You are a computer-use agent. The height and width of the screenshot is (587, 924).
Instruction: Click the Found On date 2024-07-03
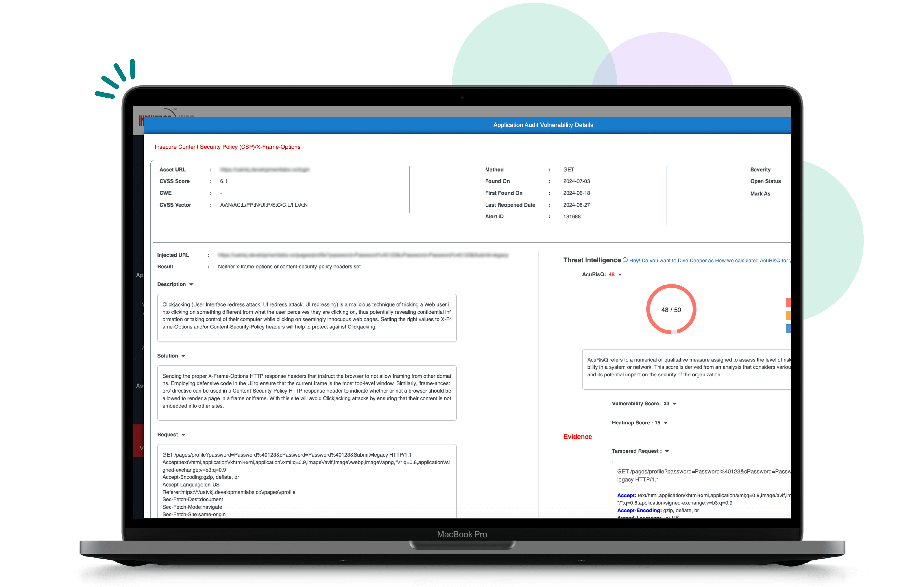coord(576,181)
